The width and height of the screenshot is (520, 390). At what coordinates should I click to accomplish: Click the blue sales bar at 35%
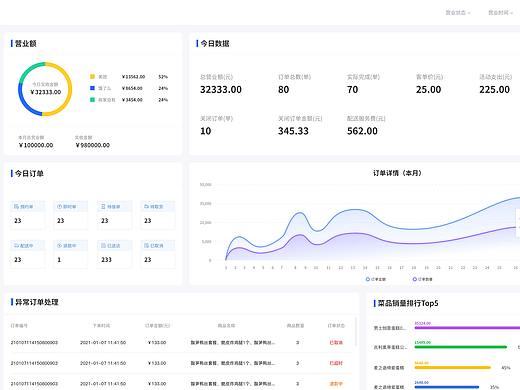[447, 387]
